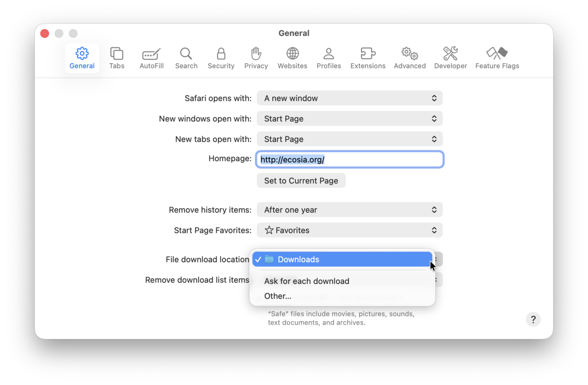Open the Search settings pane
Image resolution: width=588 pixels, height=385 pixels.
[x=186, y=58]
